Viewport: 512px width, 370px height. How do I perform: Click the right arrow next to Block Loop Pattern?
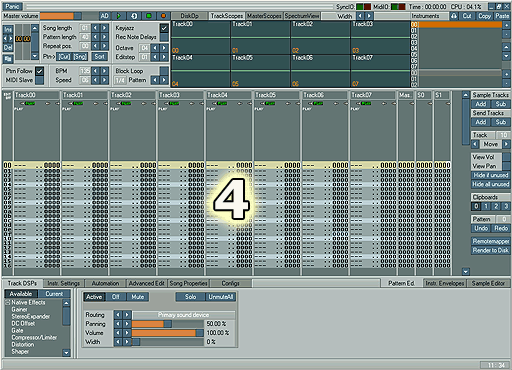(x=164, y=80)
